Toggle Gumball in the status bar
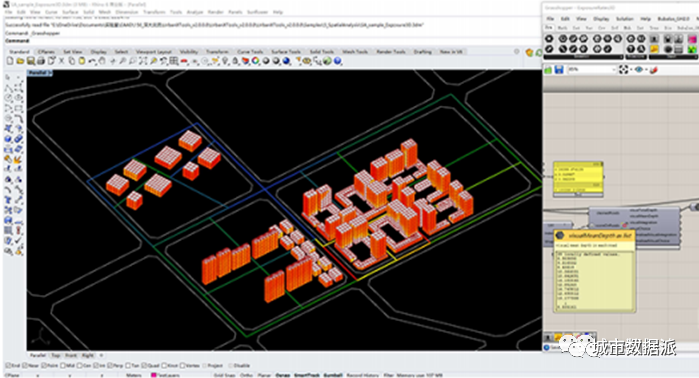 point(333,375)
